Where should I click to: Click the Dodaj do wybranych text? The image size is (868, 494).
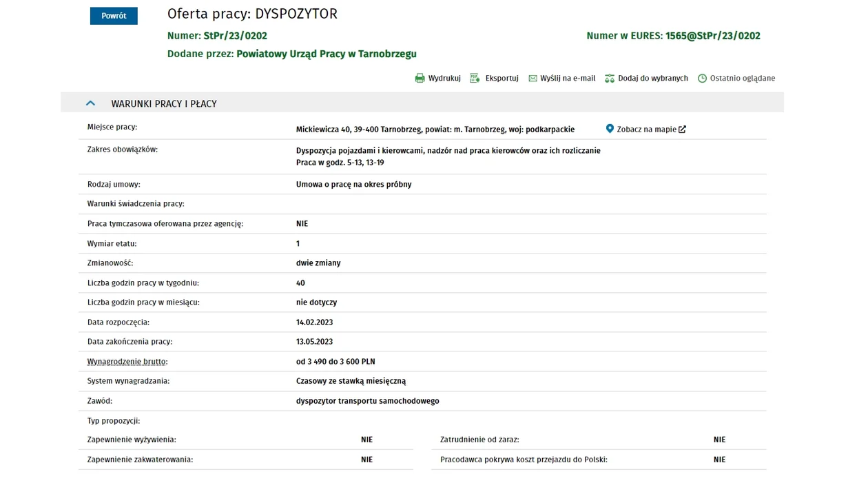pyautogui.click(x=652, y=79)
